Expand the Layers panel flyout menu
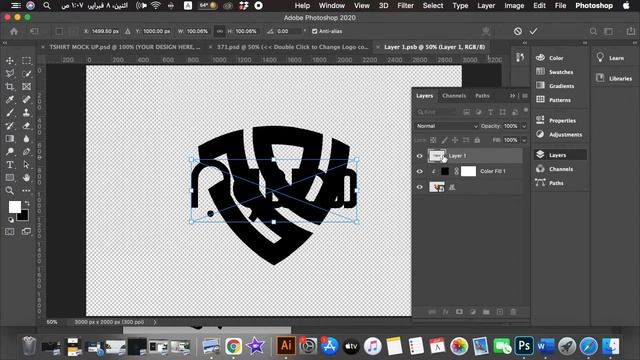 tap(525, 96)
